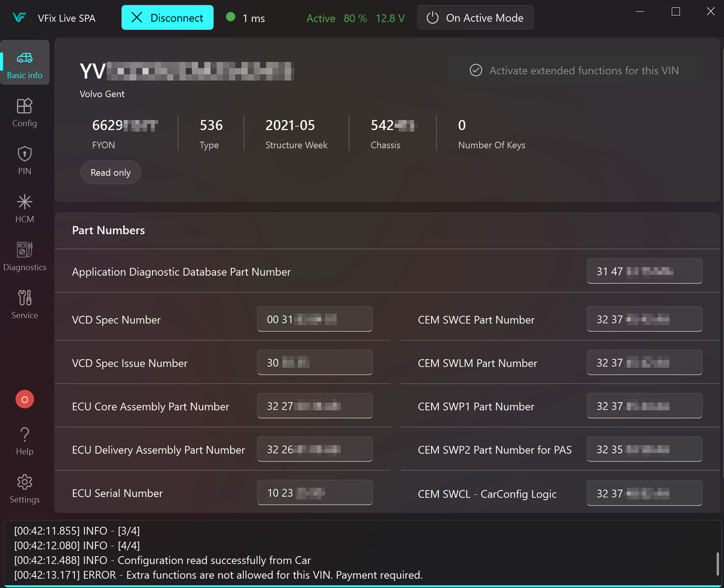This screenshot has width=724, height=588.
Task: Click the Active status text
Action: pos(321,18)
